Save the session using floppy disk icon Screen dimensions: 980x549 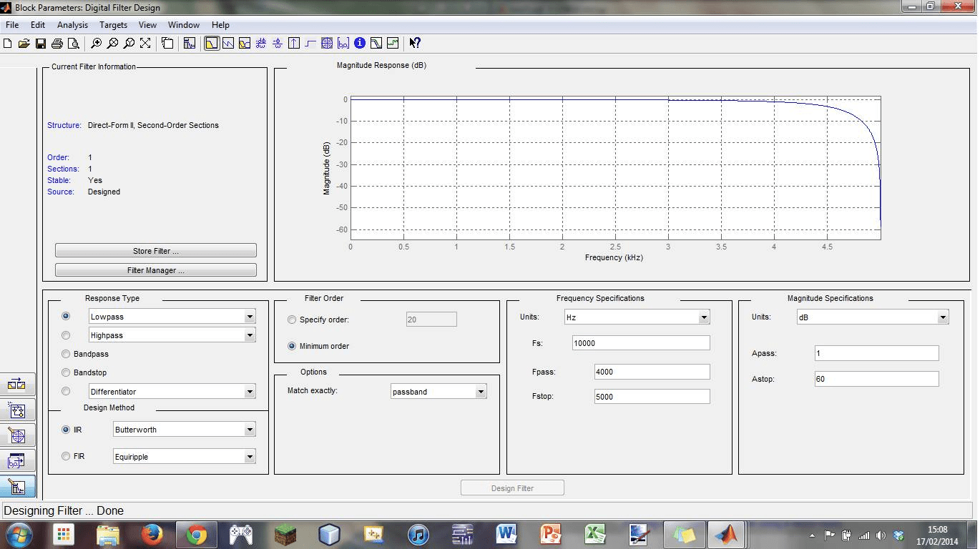[41, 43]
